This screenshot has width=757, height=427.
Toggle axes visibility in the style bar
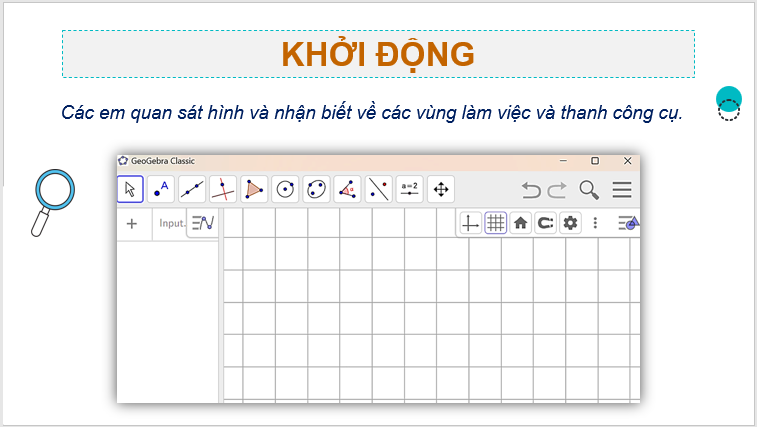tap(471, 223)
